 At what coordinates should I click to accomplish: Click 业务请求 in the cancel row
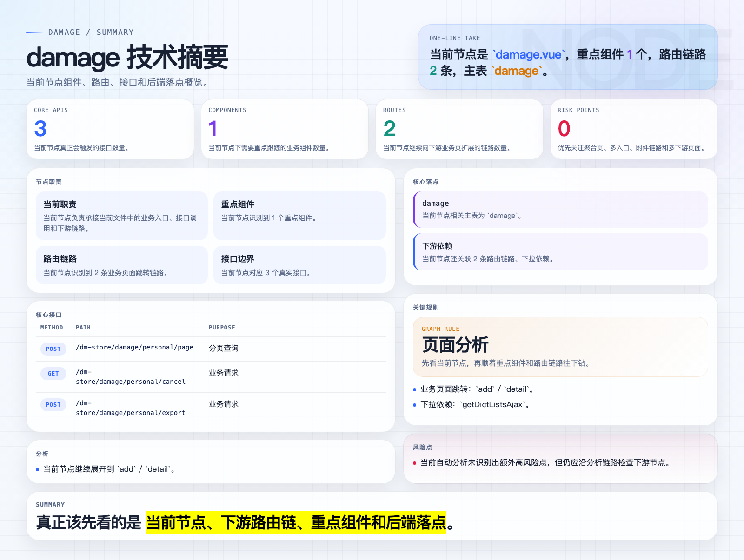click(x=224, y=373)
